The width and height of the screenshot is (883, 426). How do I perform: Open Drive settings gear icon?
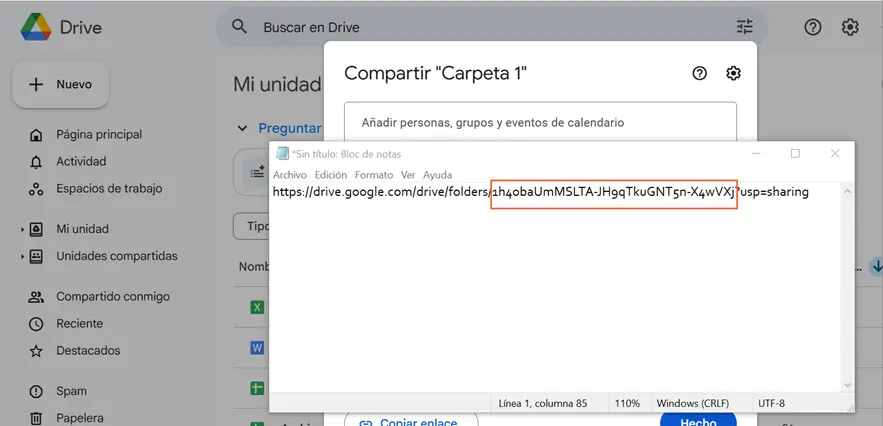[850, 27]
